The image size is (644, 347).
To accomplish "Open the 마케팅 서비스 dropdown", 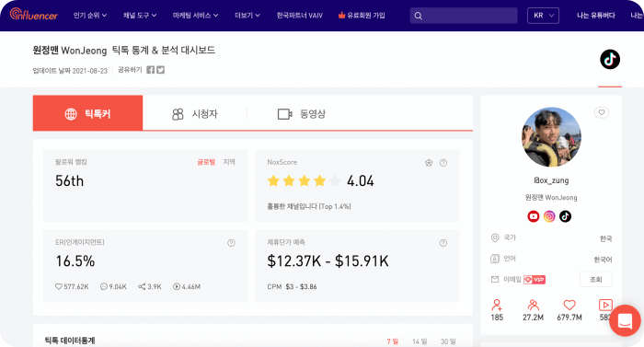I will click(195, 16).
